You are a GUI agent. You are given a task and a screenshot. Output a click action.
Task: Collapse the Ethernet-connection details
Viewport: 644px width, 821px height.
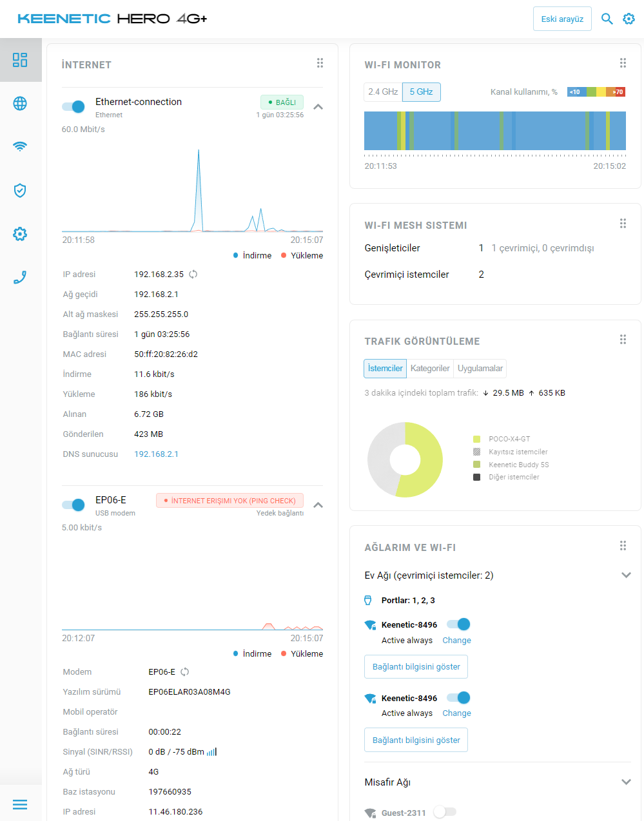(x=318, y=107)
